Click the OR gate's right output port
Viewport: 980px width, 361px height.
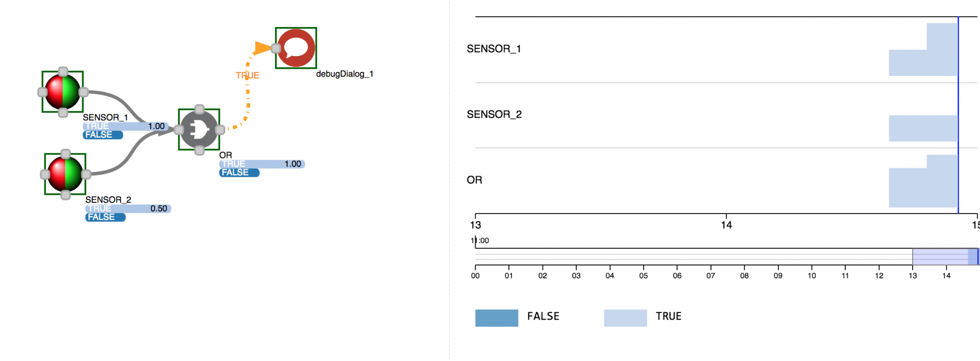tap(220, 130)
